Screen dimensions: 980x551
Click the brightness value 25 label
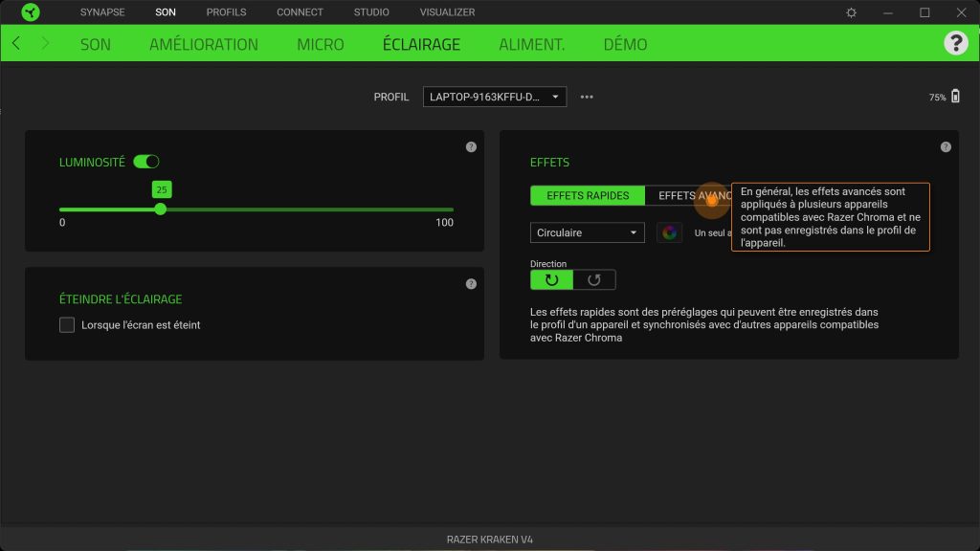pos(162,189)
